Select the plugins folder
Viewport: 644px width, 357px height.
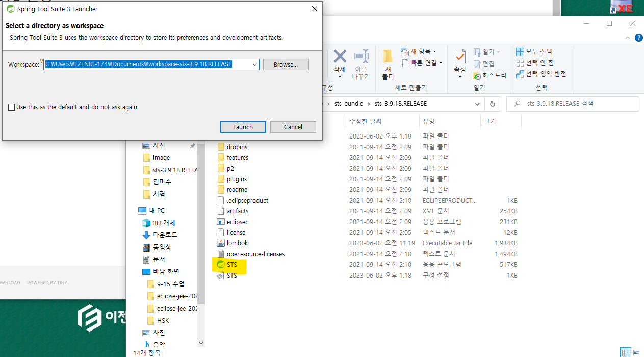click(x=237, y=179)
